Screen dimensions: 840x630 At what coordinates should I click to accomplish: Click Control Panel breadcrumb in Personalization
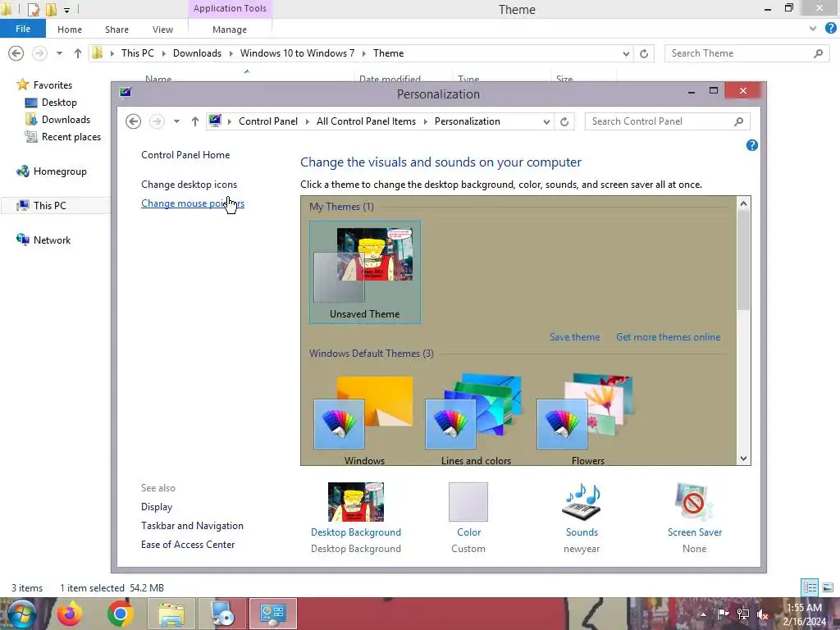point(268,121)
